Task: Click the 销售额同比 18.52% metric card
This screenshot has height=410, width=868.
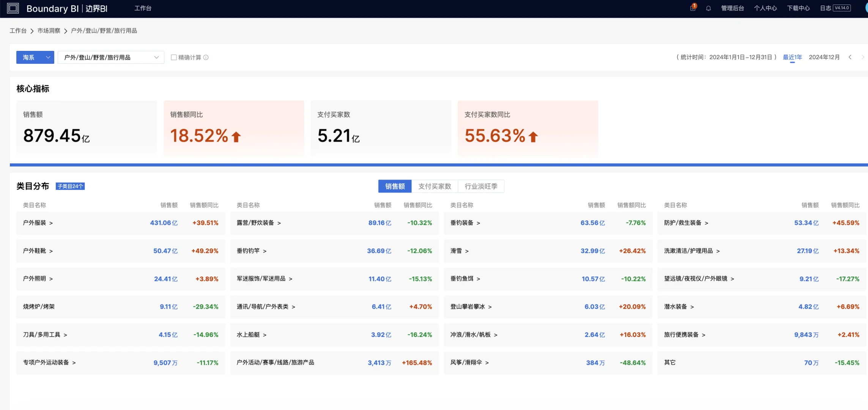Action: tap(234, 128)
